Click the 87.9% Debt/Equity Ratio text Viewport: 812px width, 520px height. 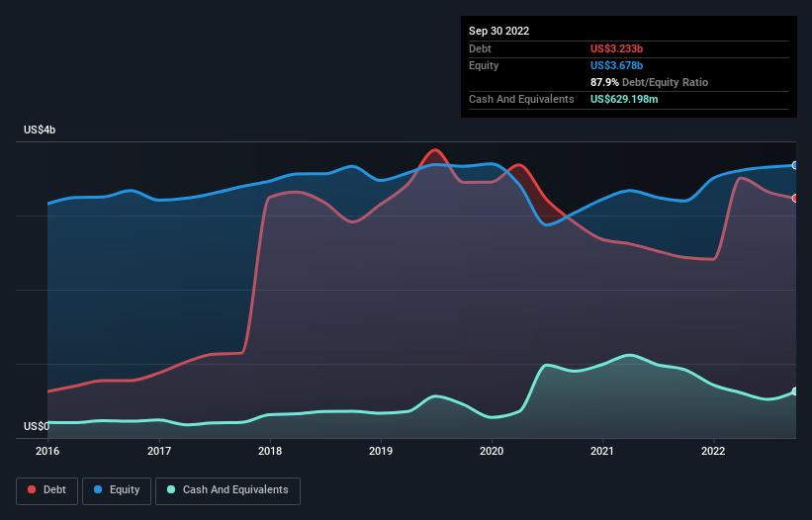click(x=649, y=82)
